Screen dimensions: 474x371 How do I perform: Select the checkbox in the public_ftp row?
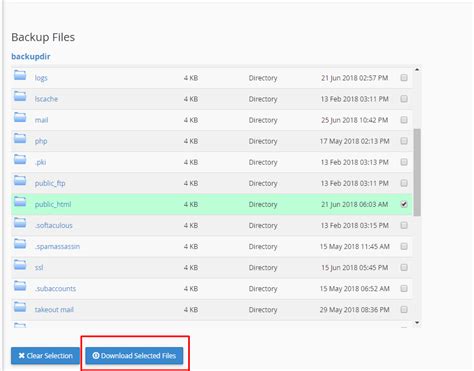404,183
